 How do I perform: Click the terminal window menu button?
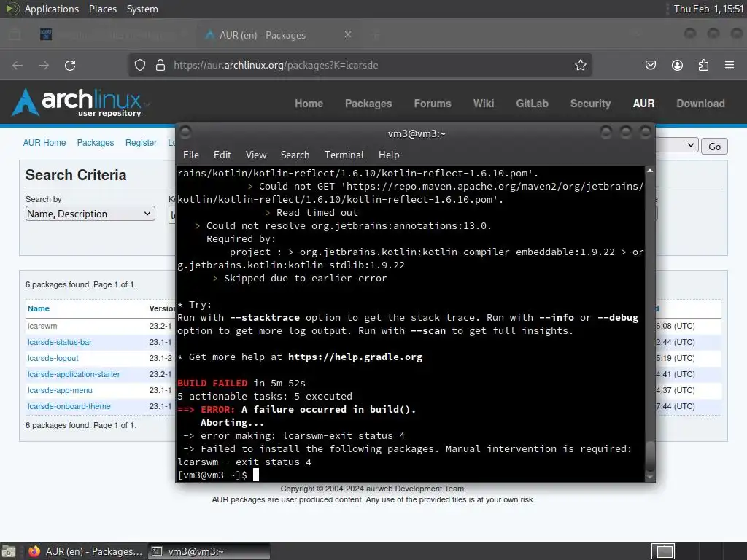click(185, 132)
